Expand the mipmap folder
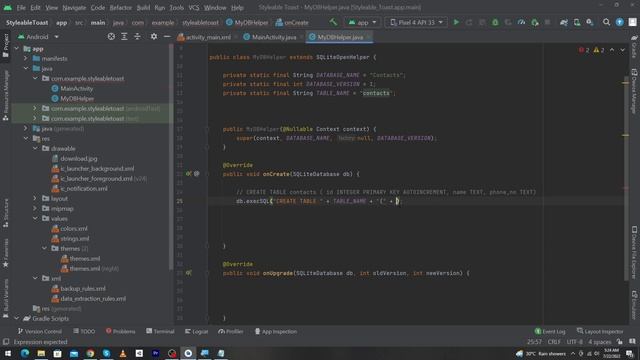 36,208
